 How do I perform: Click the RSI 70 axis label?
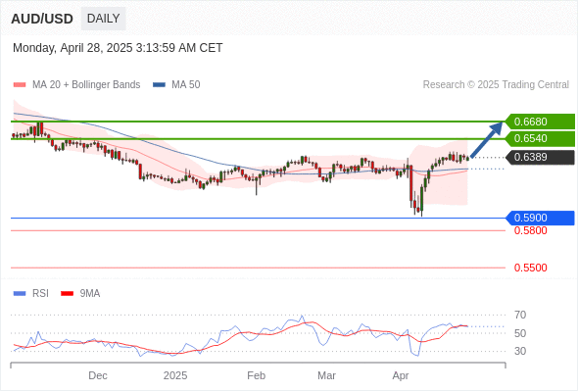coord(520,315)
